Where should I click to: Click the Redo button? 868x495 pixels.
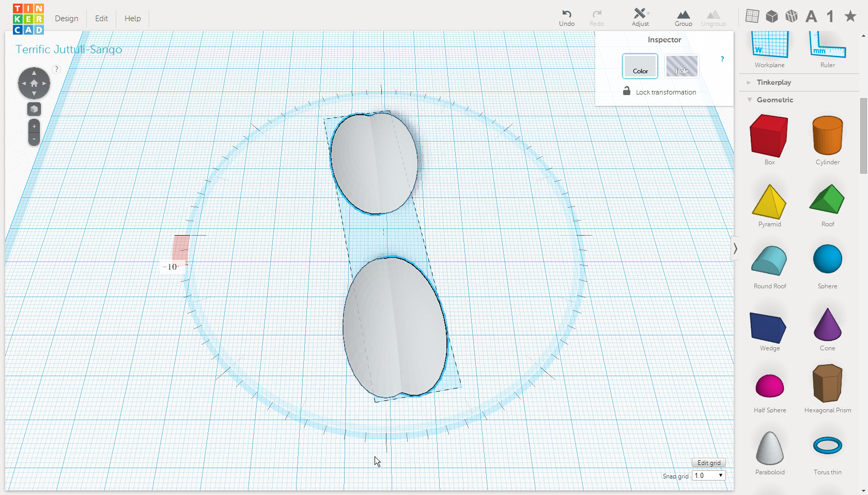[597, 18]
